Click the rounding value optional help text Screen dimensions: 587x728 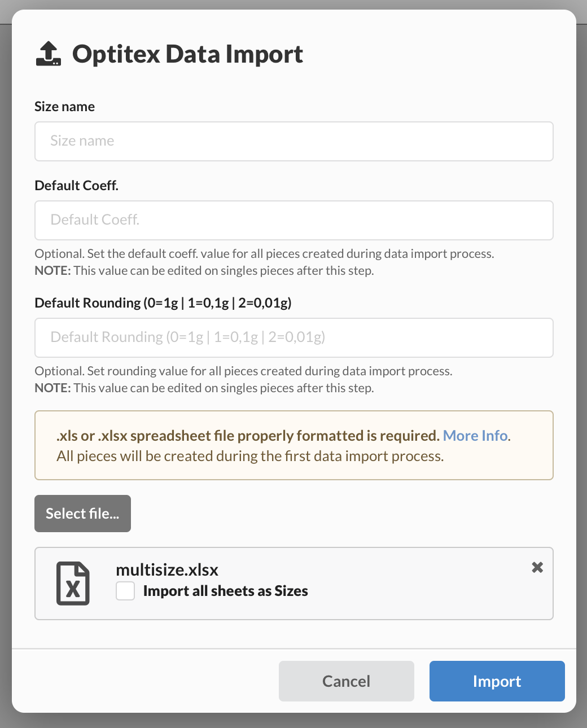[243, 371]
